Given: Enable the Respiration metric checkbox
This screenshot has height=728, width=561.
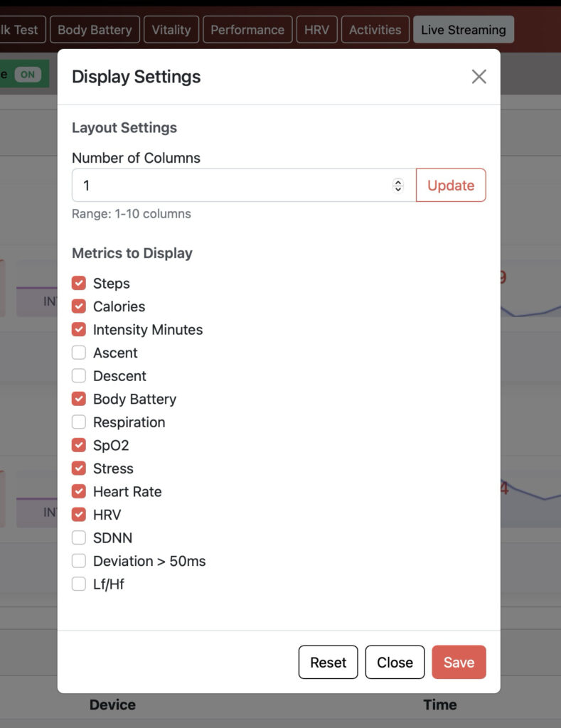Looking at the screenshot, I should 79,422.
